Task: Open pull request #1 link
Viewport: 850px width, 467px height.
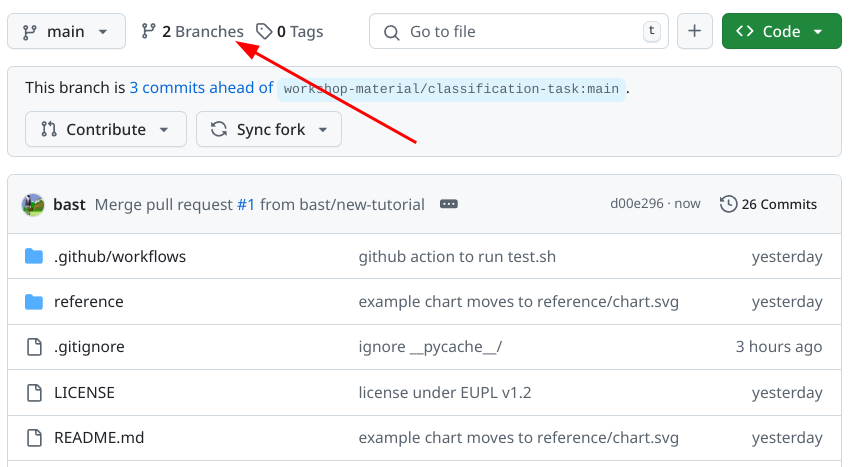Action: coord(246,204)
